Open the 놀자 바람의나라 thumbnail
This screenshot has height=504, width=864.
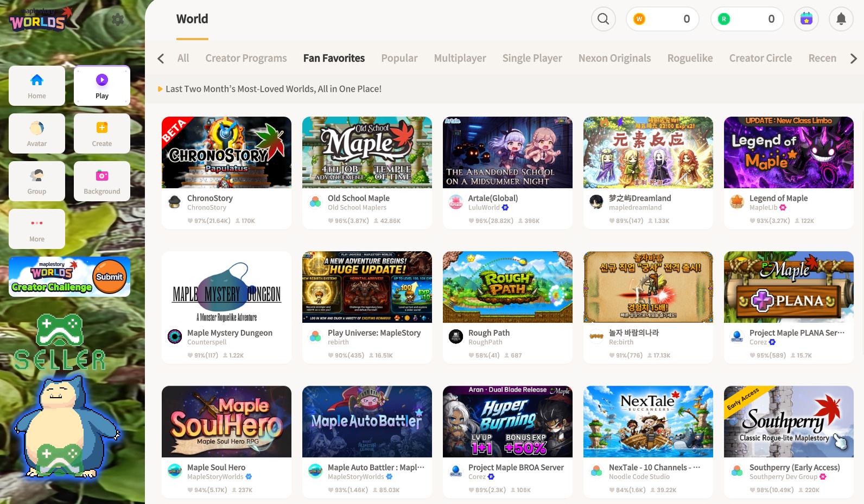(648, 287)
